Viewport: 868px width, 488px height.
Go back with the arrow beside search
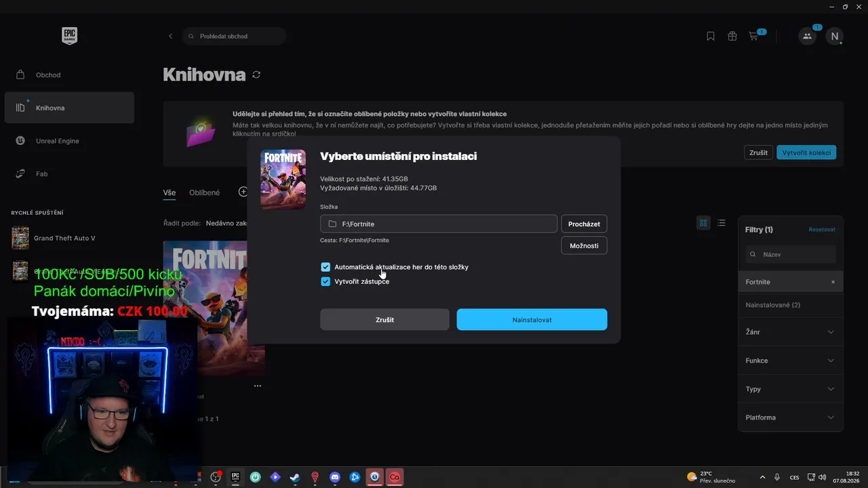170,36
